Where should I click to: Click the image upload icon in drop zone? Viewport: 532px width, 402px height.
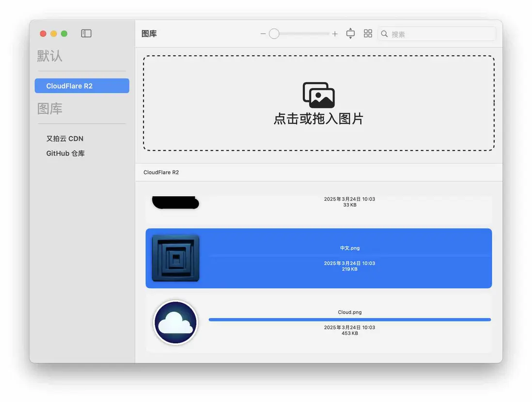point(319,95)
